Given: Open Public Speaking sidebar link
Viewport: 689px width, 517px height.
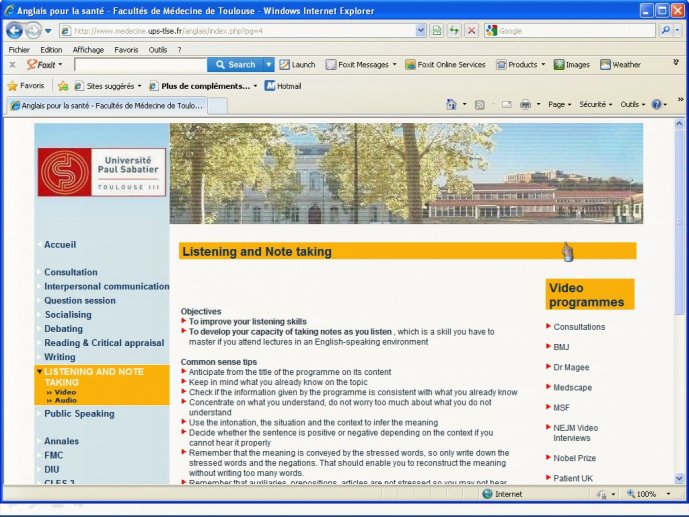Looking at the screenshot, I should (79, 414).
